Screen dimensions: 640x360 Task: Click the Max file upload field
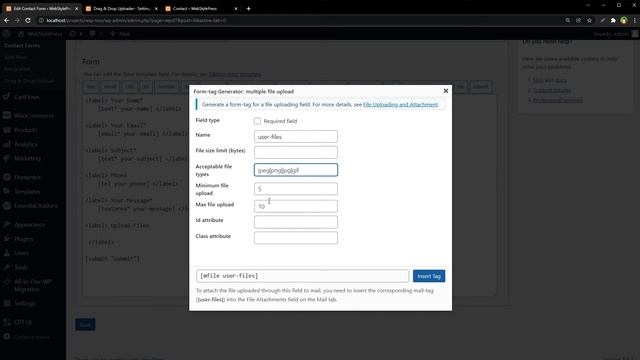pyautogui.click(x=296, y=206)
